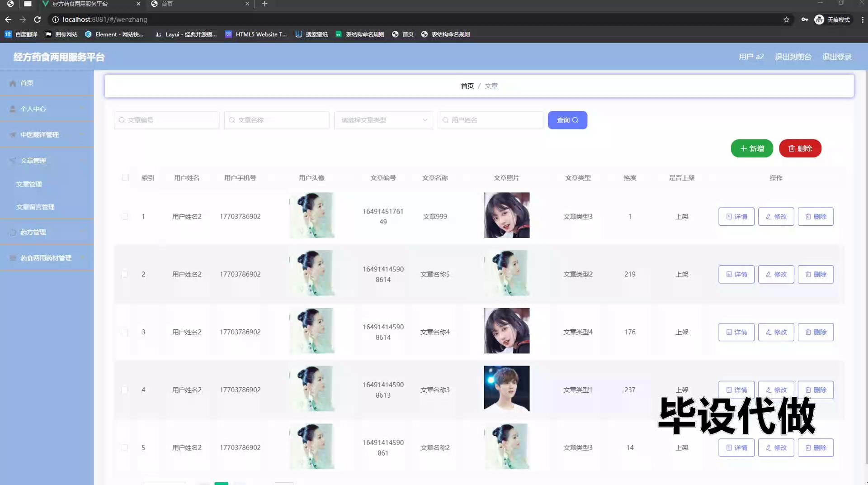
Task: Click the browser back arrow
Action: pyautogui.click(x=8, y=19)
